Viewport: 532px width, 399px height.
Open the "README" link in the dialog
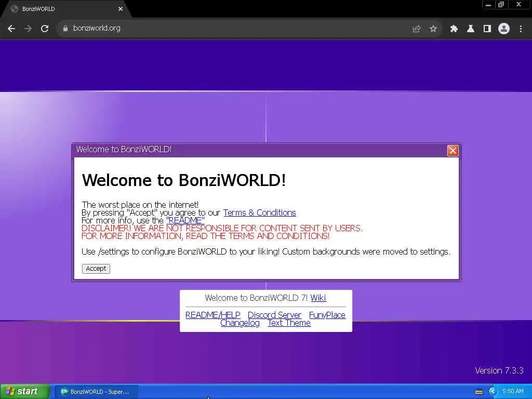click(185, 220)
